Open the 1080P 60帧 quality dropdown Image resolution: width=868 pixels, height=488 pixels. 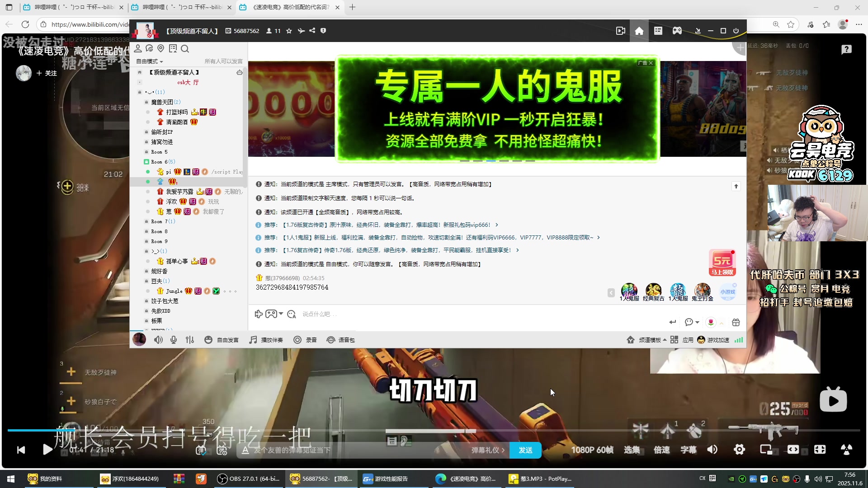click(592, 450)
